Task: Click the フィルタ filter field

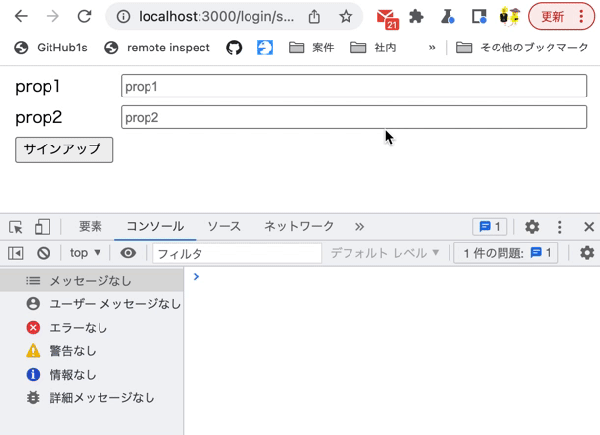Action: click(237, 253)
